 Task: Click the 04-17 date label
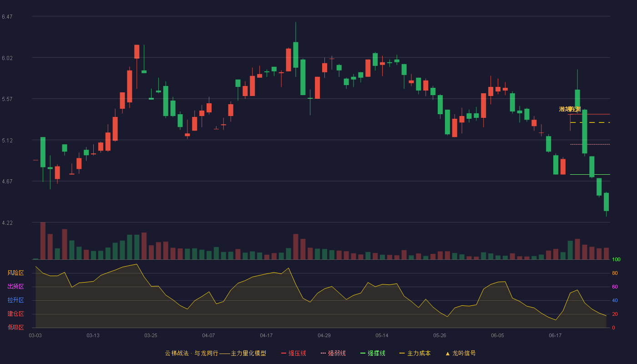click(x=266, y=335)
